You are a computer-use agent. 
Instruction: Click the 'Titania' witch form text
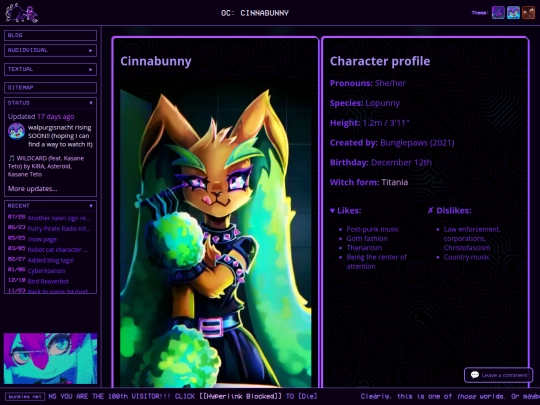click(395, 182)
